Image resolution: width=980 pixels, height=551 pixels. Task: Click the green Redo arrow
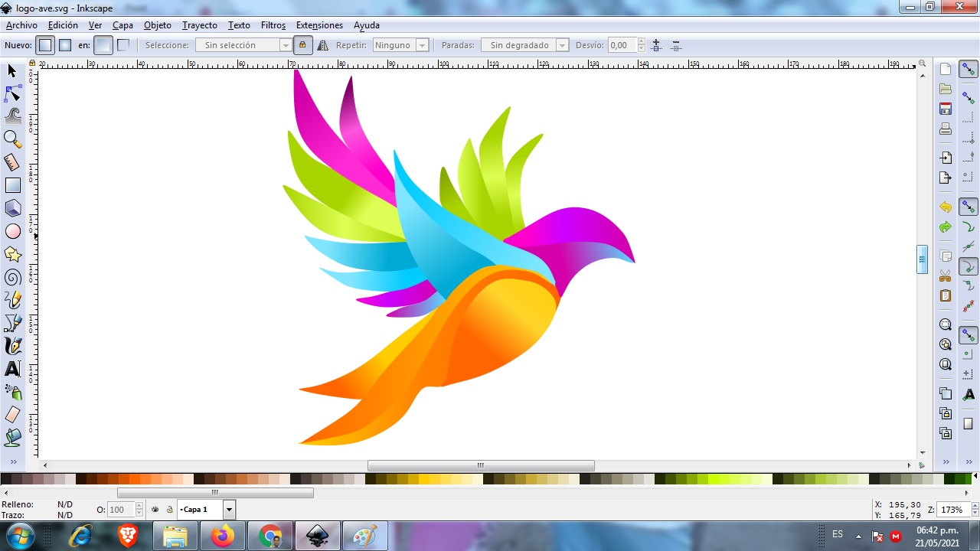pos(946,227)
